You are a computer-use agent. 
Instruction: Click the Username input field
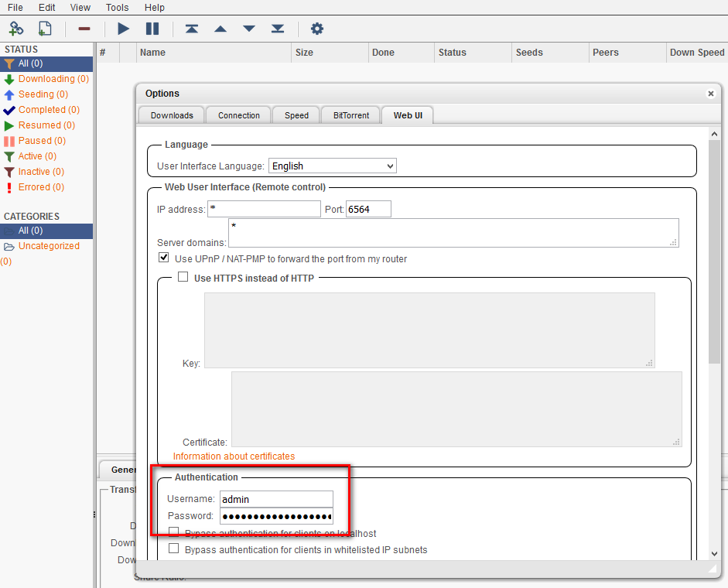point(276,499)
